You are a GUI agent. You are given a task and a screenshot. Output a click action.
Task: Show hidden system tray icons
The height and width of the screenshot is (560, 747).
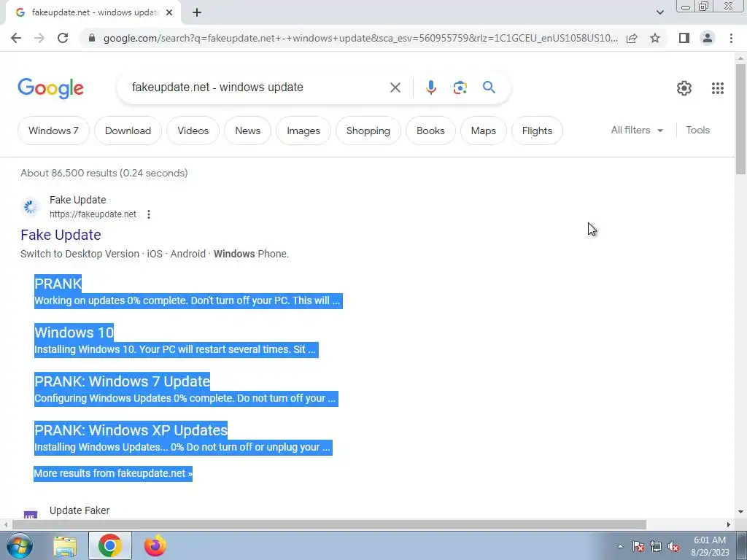coord(620,546)
